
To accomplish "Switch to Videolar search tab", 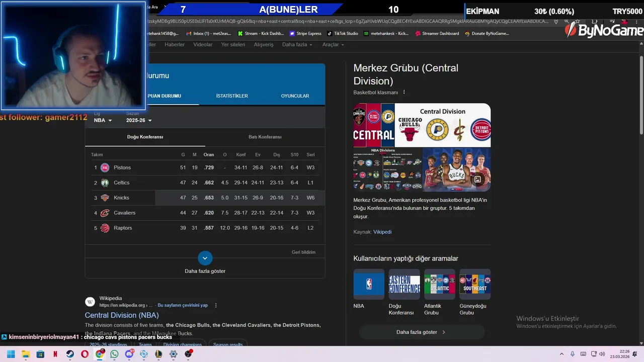I will click(x=203, y=44).
